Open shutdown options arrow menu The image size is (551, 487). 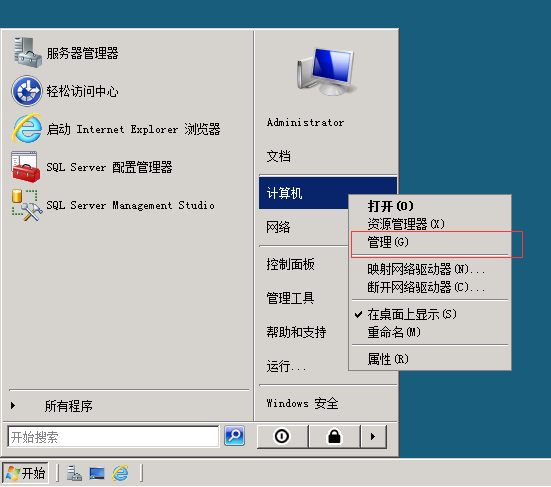point(374,436)
